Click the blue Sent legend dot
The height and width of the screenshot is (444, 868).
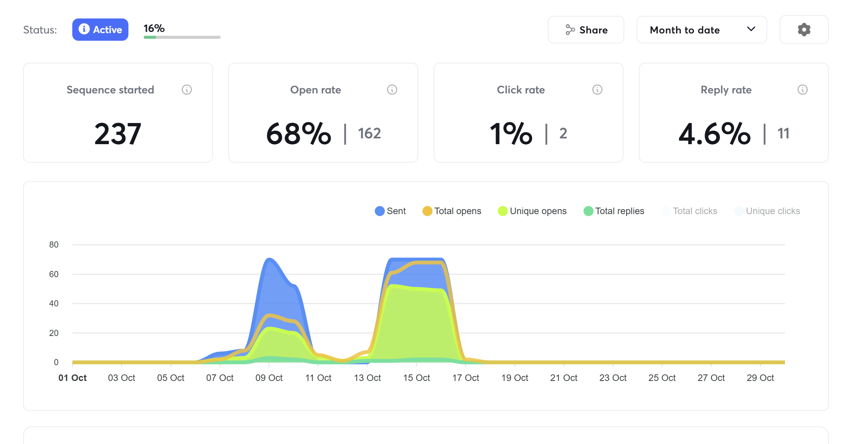[x=379, y=211]
